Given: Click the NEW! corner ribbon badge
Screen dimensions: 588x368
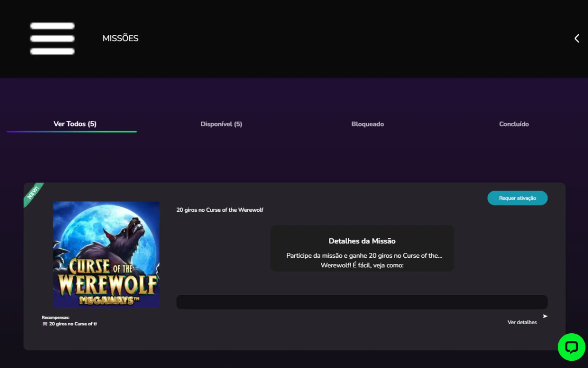Looking at the screenshot, I should [x=33, y=193].
